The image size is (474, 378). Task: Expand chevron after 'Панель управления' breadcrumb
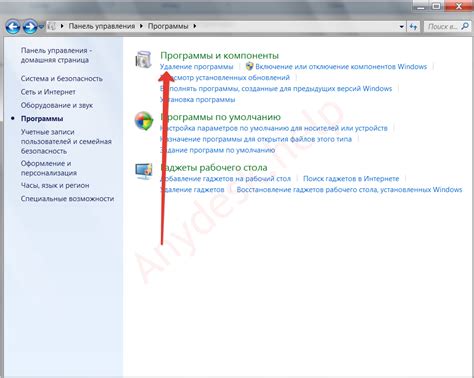pos(141,26)
